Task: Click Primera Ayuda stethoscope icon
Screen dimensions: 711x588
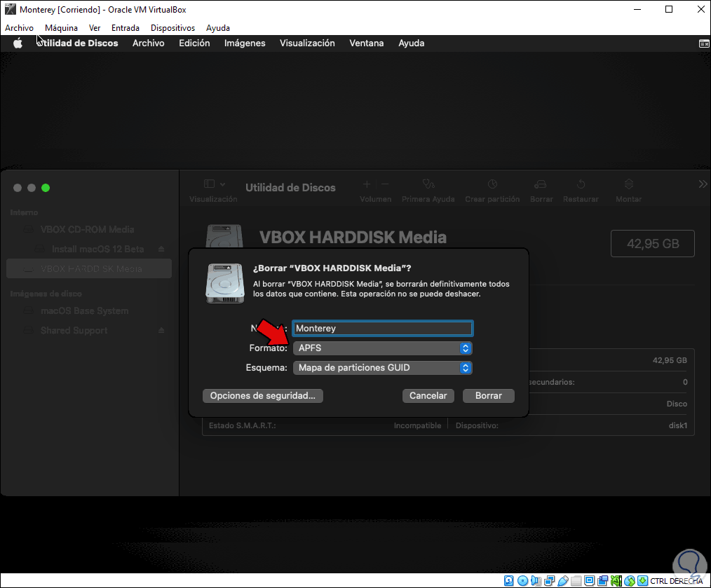Action: click(x=428, y=184)
